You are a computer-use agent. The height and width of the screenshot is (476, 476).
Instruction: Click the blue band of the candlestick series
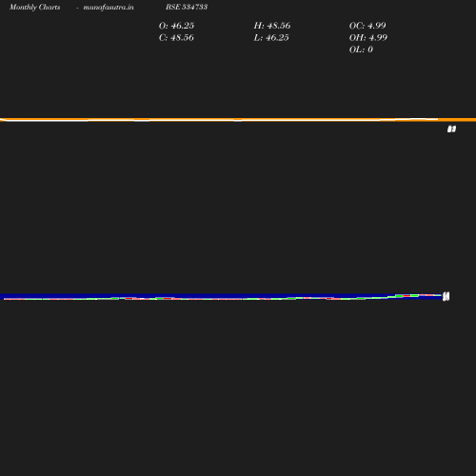coord(221,296)
